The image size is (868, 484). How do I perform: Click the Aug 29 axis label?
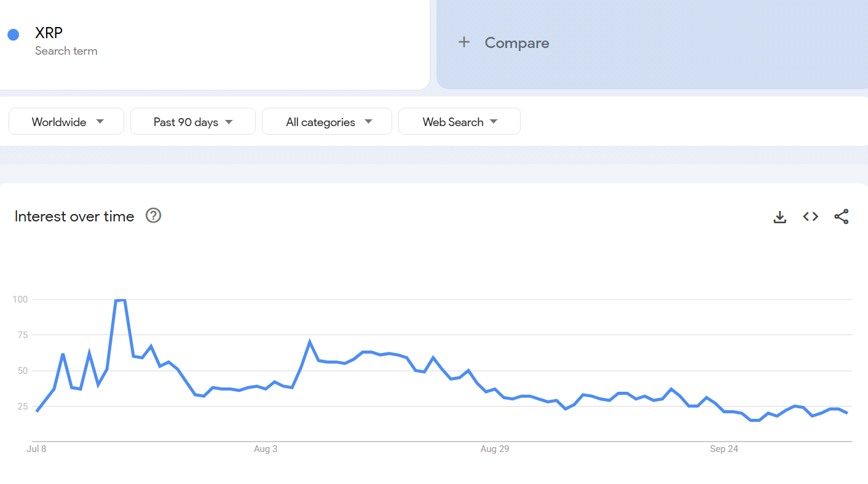495,448
